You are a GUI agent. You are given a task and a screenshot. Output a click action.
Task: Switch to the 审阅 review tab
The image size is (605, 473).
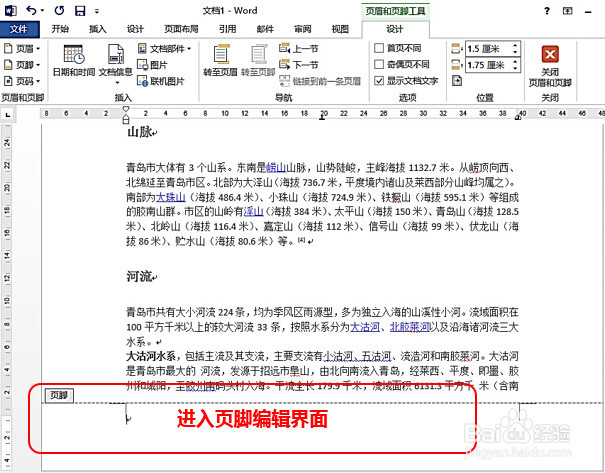coord(302,29)
